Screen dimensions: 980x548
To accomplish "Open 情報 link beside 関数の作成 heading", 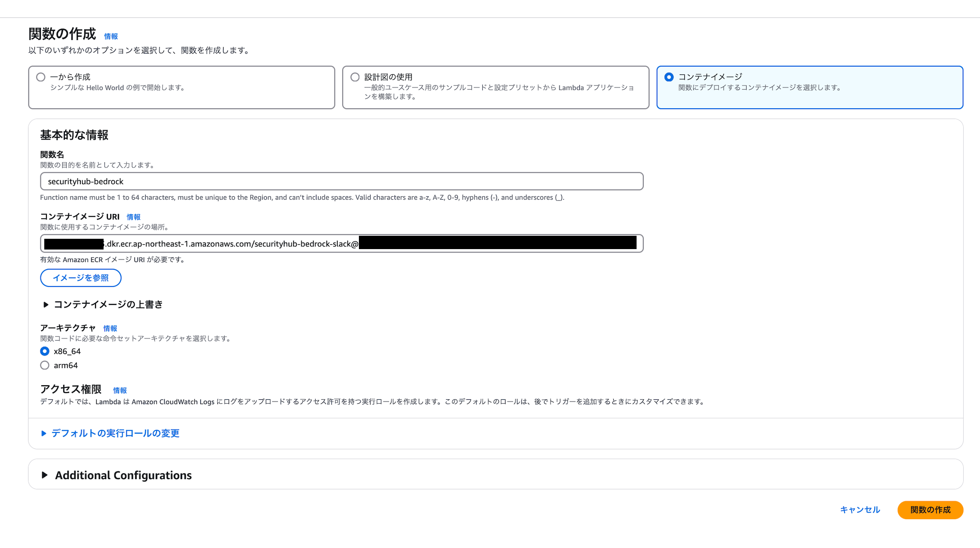I will coord(111,37).
